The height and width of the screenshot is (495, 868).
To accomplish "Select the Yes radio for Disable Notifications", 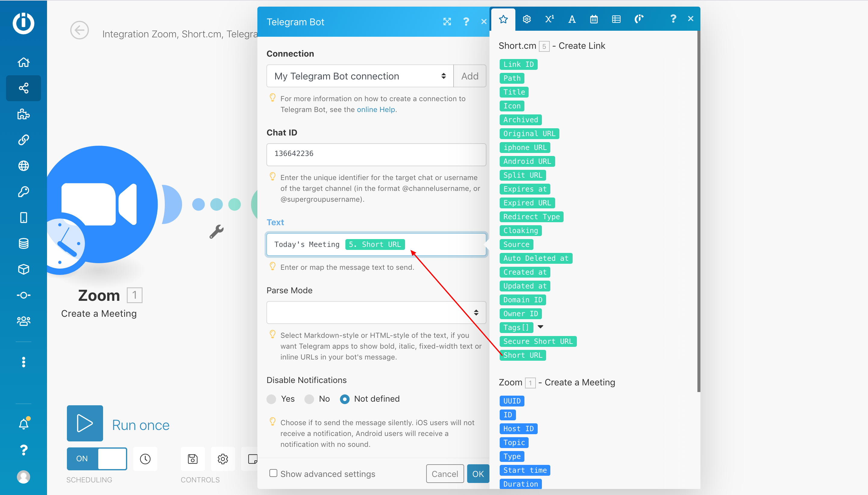I will click(271, 399).
